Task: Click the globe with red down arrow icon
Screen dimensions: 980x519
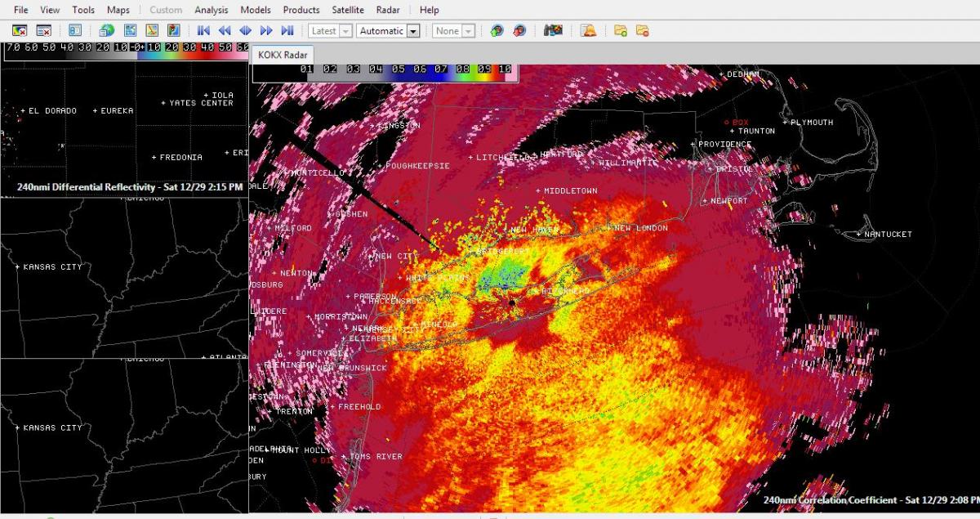Action: tap(519, 30)
